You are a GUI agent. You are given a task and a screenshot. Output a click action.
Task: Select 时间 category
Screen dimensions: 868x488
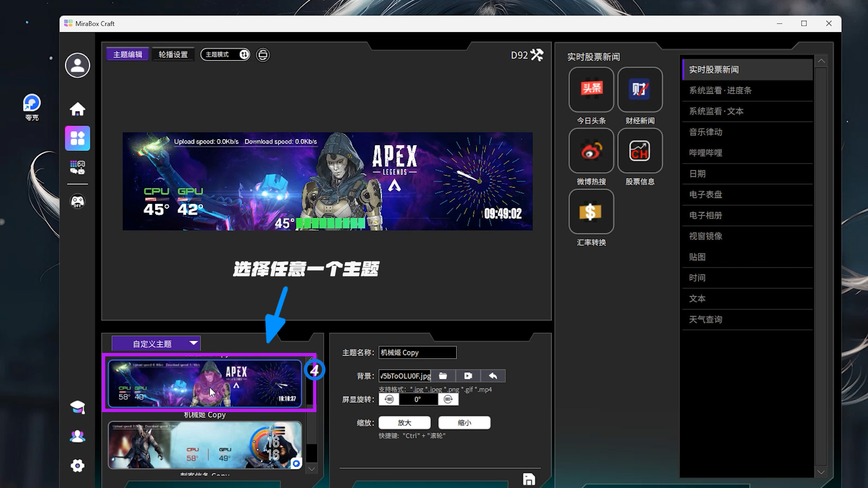coord(748,277)
